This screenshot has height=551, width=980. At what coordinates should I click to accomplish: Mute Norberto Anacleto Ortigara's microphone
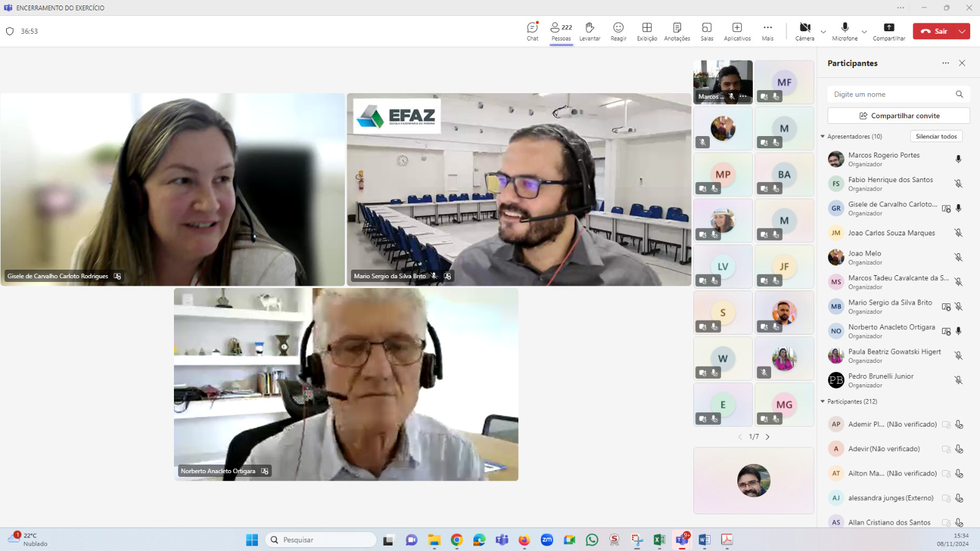pyautogui.click(x=959, y=331)
